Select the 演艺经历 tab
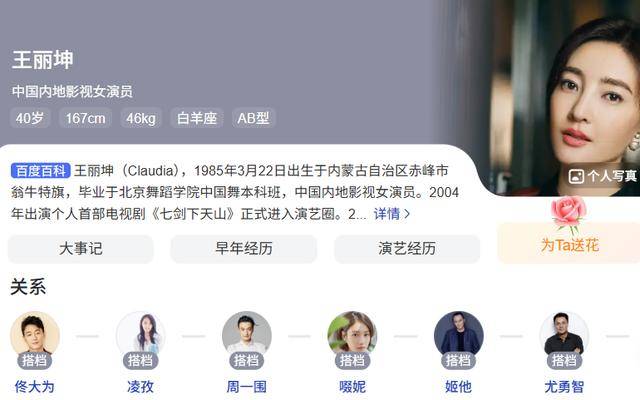This screenshot has width=640, height=400. (407, 249)
